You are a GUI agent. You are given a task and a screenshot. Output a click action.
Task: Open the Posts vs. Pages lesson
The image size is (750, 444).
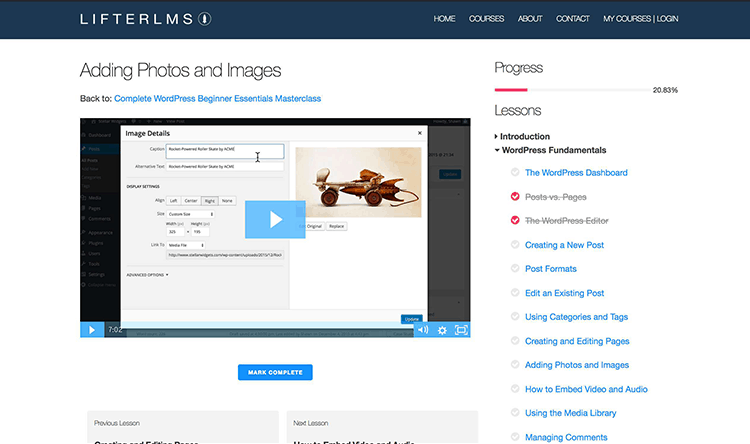556,197
